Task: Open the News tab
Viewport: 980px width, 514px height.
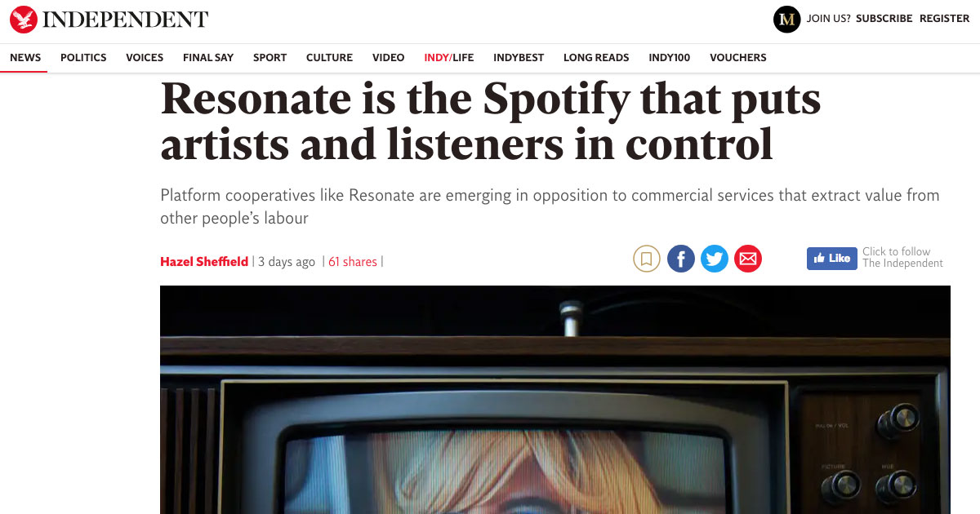Action: [x=25, y=57]
